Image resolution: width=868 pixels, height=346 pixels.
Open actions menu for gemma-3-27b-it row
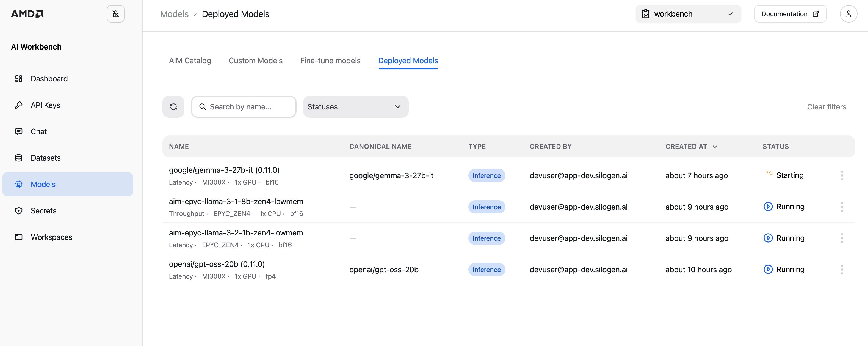point(842,175)
